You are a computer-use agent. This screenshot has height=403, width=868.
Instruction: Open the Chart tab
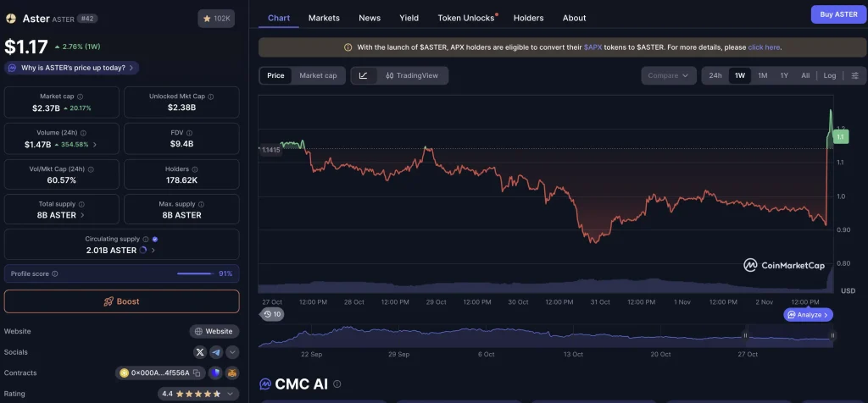pos(278,18)
